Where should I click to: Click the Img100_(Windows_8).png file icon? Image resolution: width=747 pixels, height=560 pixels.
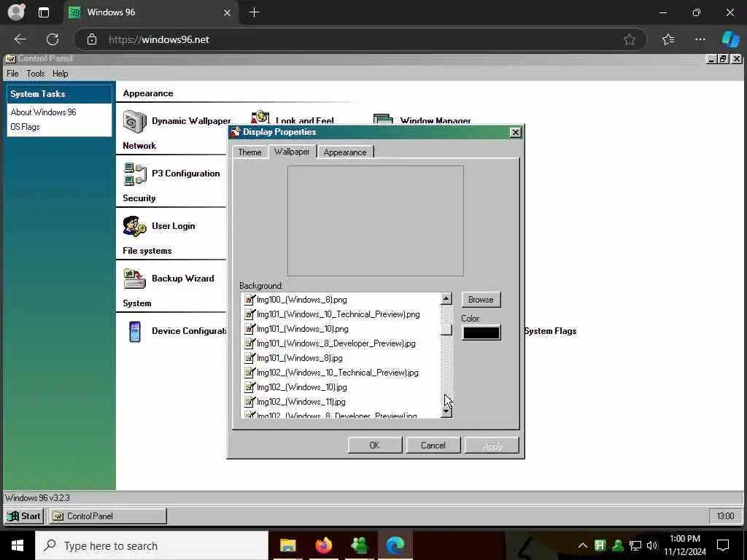pyautogui.click(x=249, y=300)
